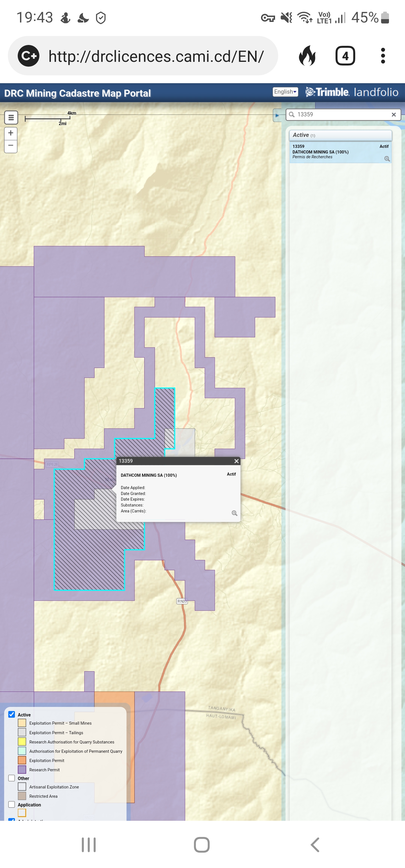Zoom to licence 13359 in results list

click(387, 159)
